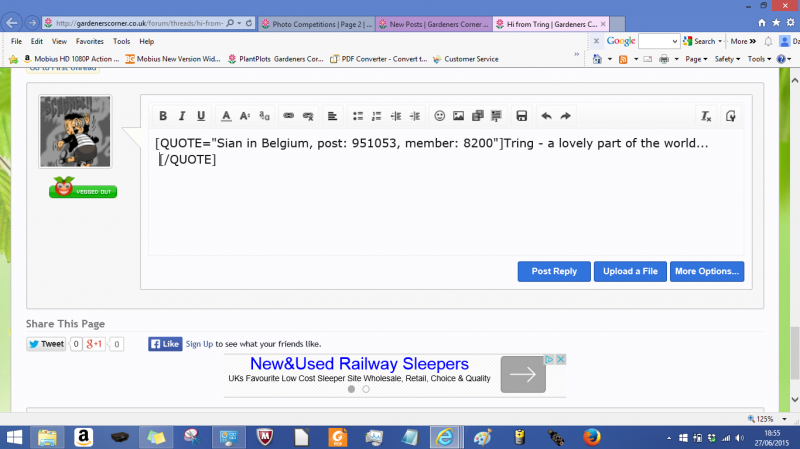Click the Post Reply button
800x449 pixels.
click(x=553, y=271)
